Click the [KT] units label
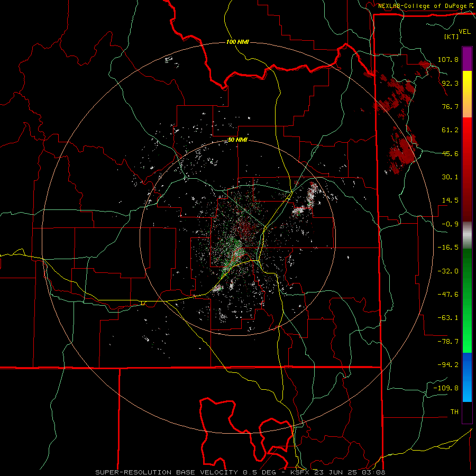476x476 pixels. pos(451,36)
